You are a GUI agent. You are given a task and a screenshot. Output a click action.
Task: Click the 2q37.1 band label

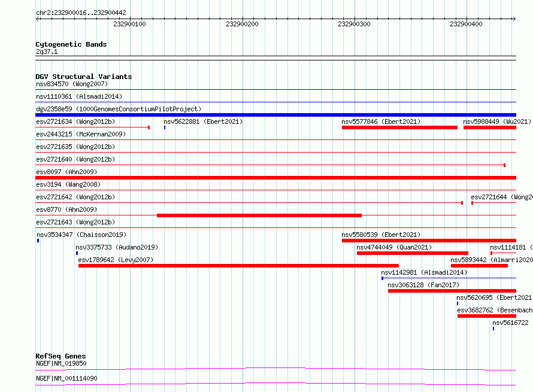(x=47, y=51)
